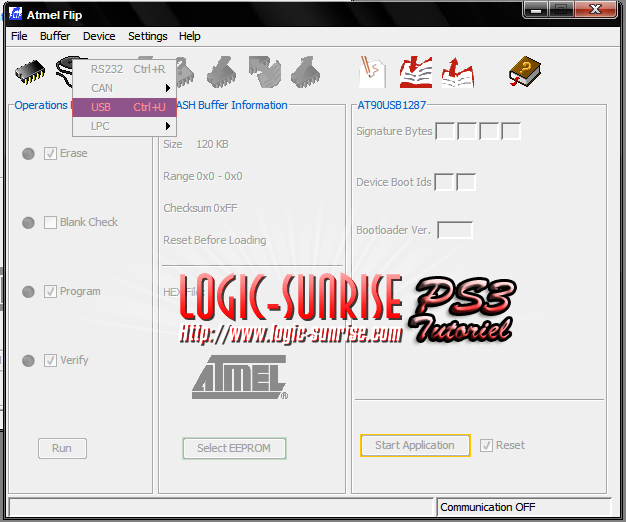Toggle the Reset checkbox beside Start Application
The height and width of the screenshot is (522, 626).
click(x=486, y=445)
